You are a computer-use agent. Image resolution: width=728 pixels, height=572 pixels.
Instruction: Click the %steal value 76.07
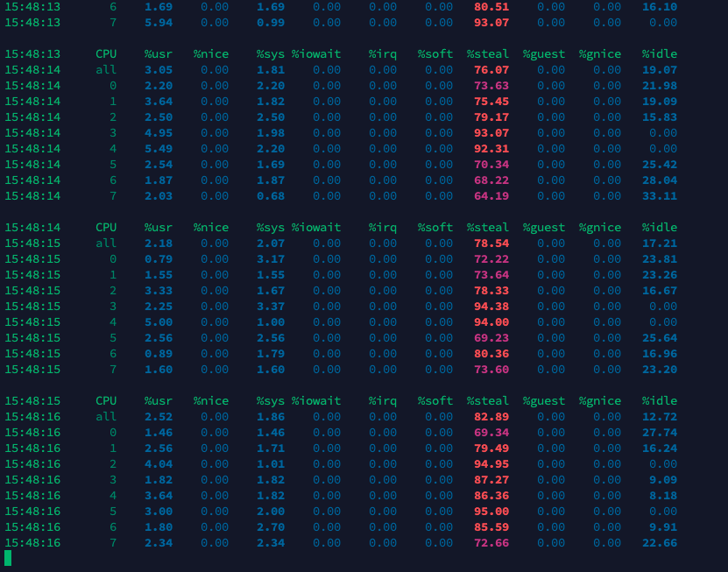[x=491, y=70]
